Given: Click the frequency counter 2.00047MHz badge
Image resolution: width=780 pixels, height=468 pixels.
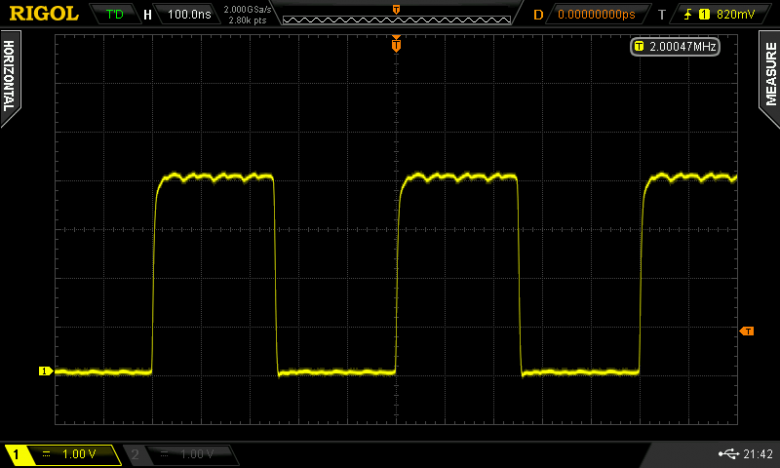Looking at the screenshot, I should pos(675,46).
